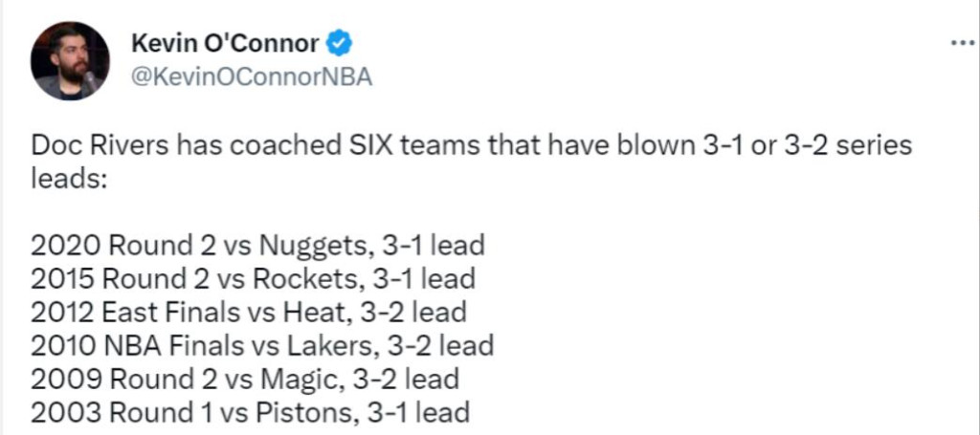Click the blue verified checkmark badge
Screen dimensions: 980x435
point(340,44)
